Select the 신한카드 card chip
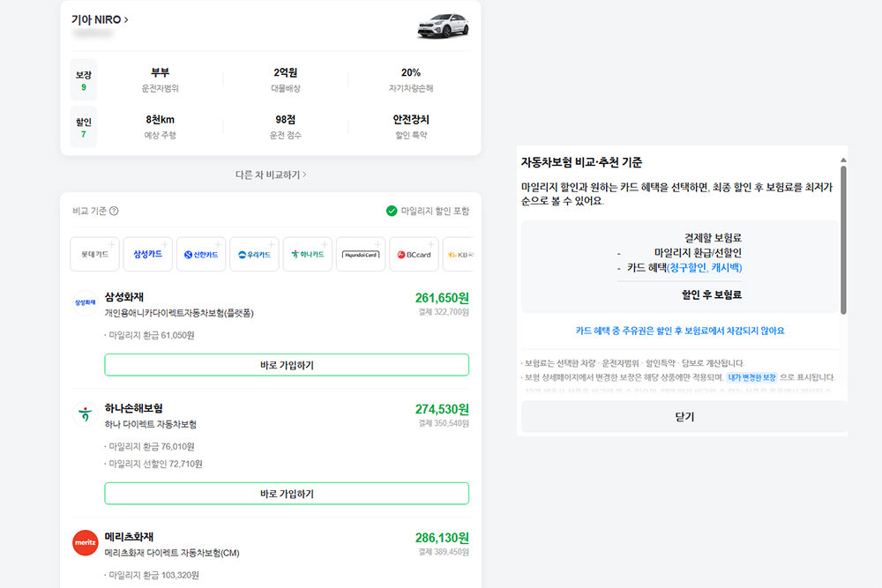 201,254
